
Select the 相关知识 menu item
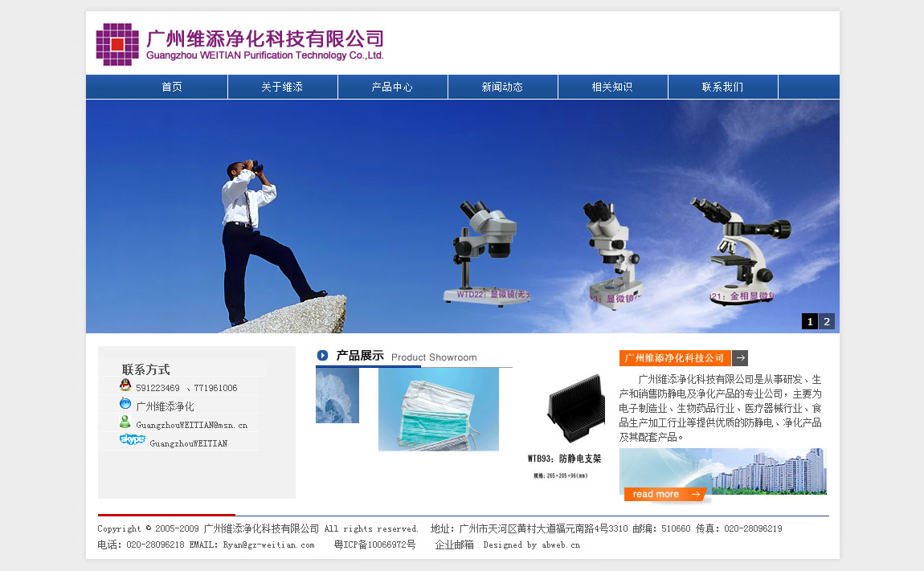click(x=613, y=88)
